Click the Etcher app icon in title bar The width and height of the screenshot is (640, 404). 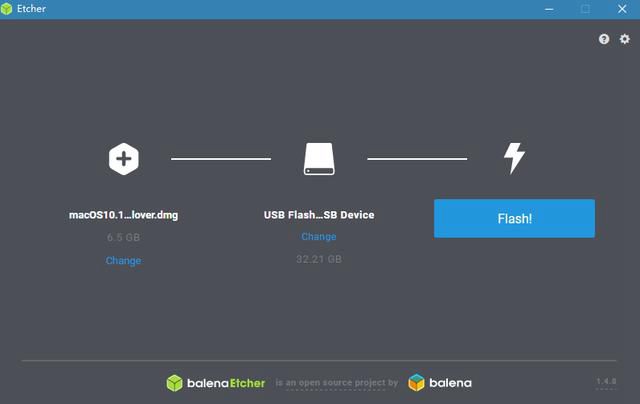point(7,9)
